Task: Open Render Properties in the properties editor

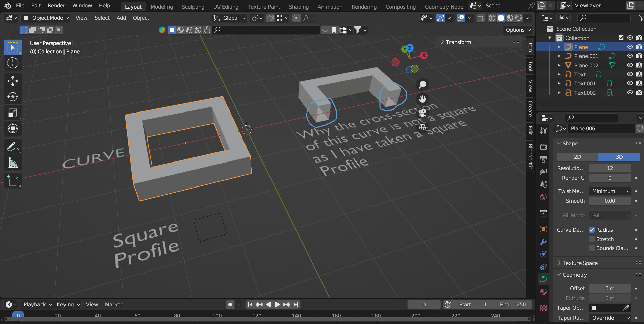Action: point(543,146)
